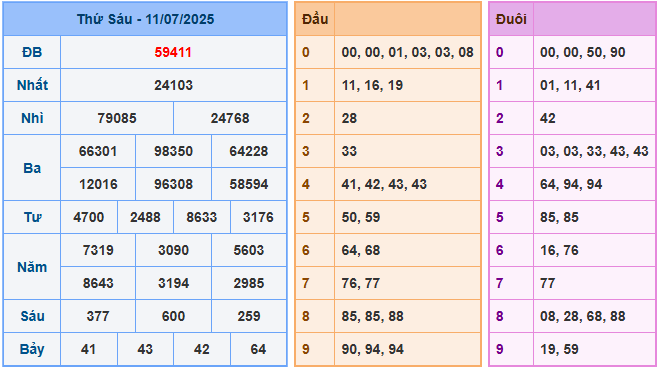Click value '77' in the Đuôi table
Viewport: 659px width, 367px height.
548,283
